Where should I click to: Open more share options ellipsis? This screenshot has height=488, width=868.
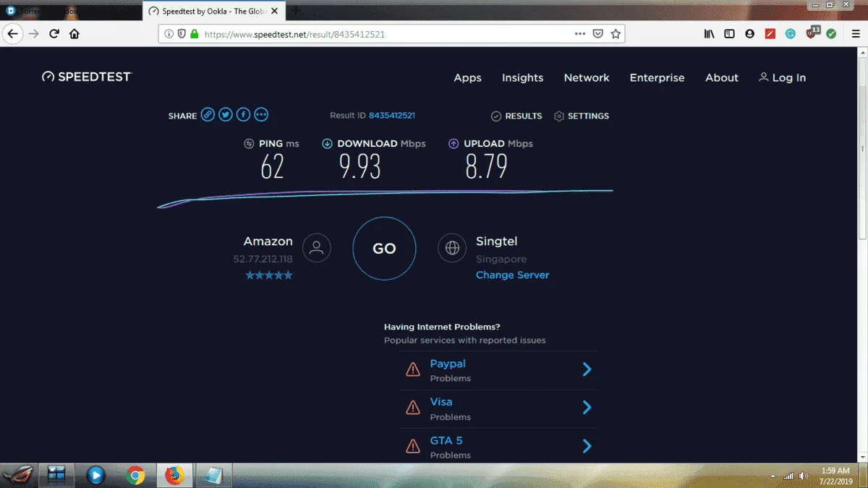pyautogui.click(x=261, y=114)
